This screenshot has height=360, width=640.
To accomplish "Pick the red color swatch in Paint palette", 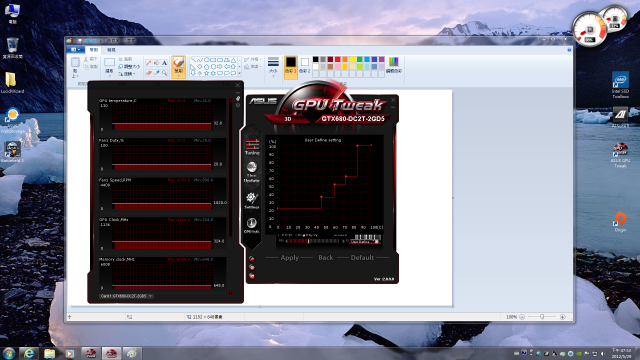I will tap(338, 60).
